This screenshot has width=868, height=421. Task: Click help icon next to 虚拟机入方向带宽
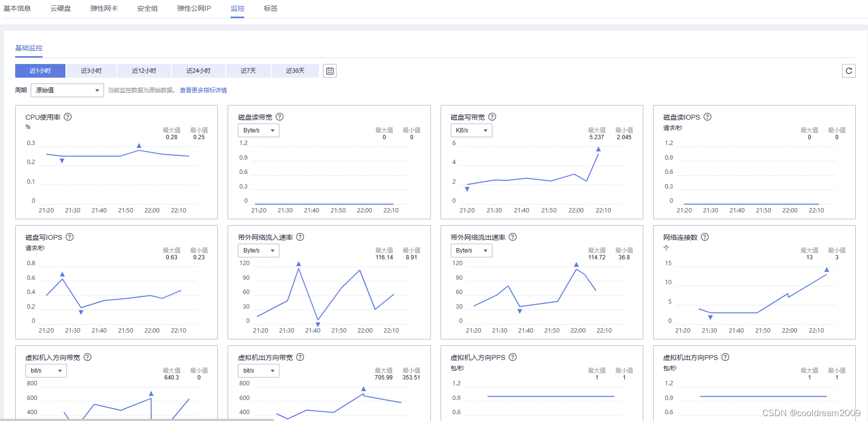(x=87, y=357)
